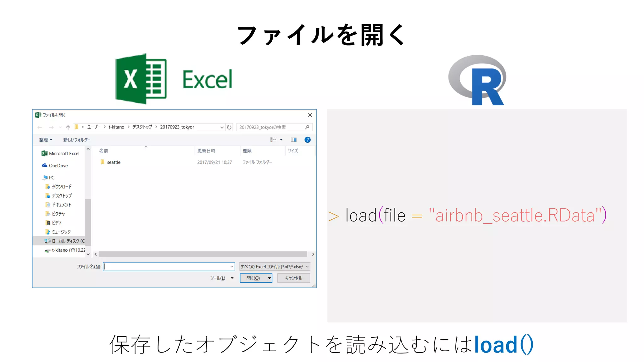Close the ファイルを開く dialog
The image size is (644, 362).
(310, 115)
